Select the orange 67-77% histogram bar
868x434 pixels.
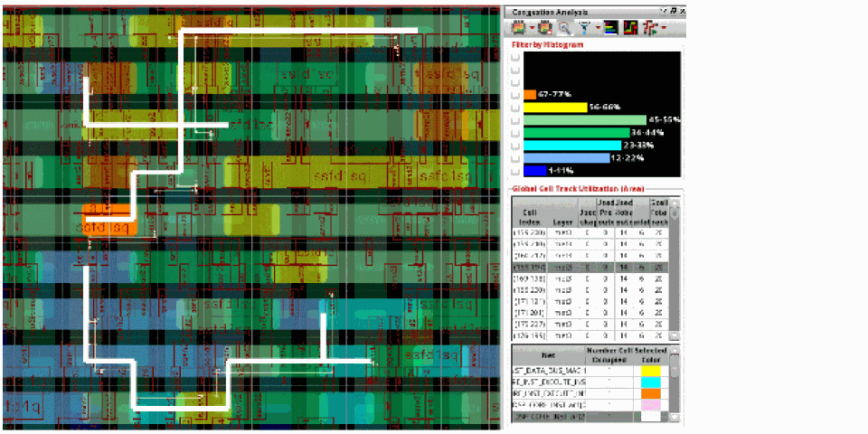pyautogui.click(x=530, y=95)
